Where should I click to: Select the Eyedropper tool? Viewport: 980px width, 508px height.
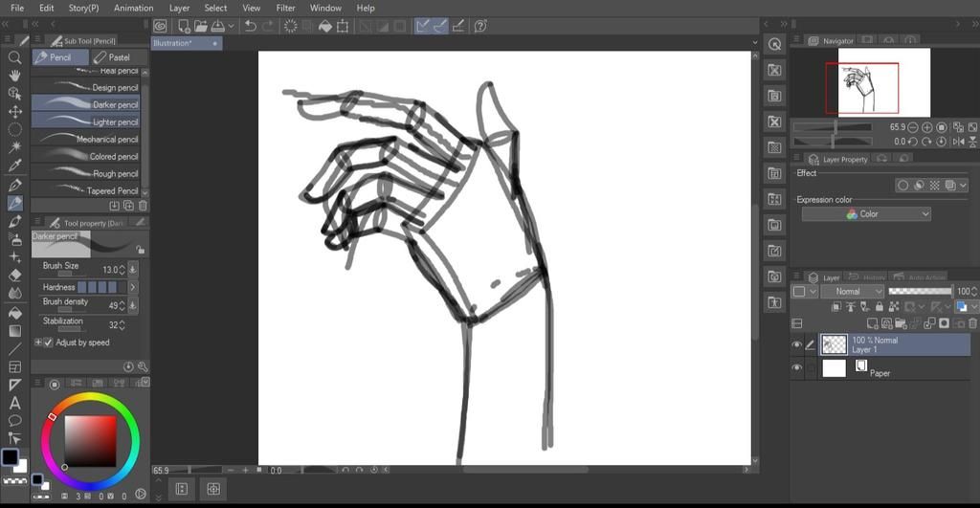15,166
